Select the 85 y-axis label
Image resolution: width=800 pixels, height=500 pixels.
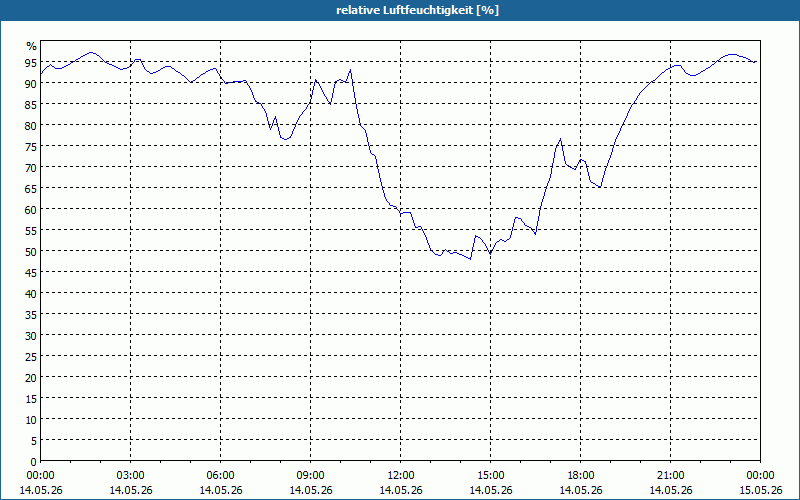point(31,105)
